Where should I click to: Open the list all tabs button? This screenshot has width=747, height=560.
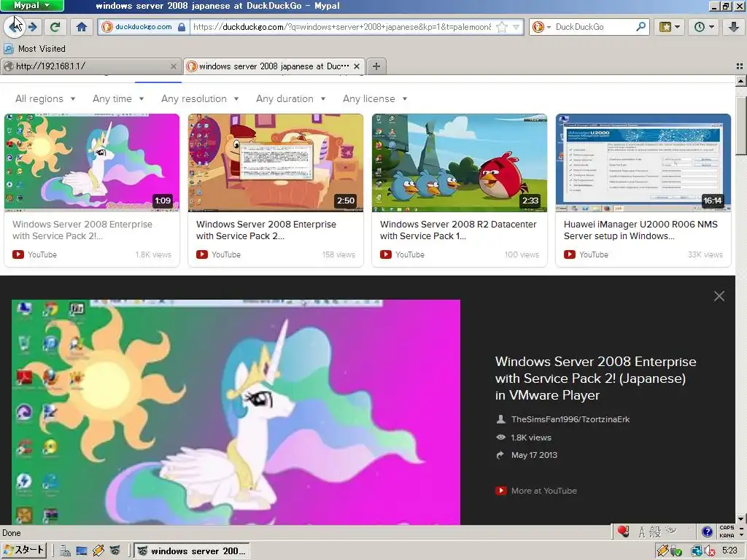pos(740,66)
